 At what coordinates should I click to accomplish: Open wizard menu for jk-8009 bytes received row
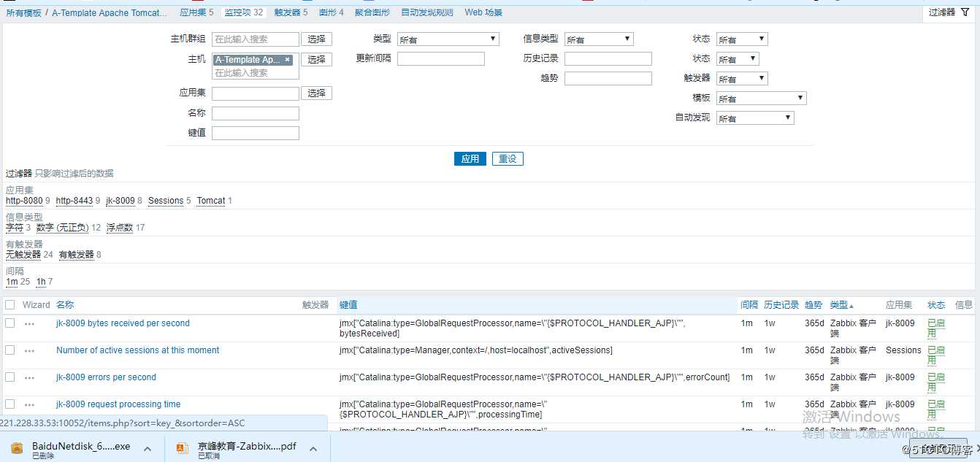pyautogui.click(x=29, y=323)
